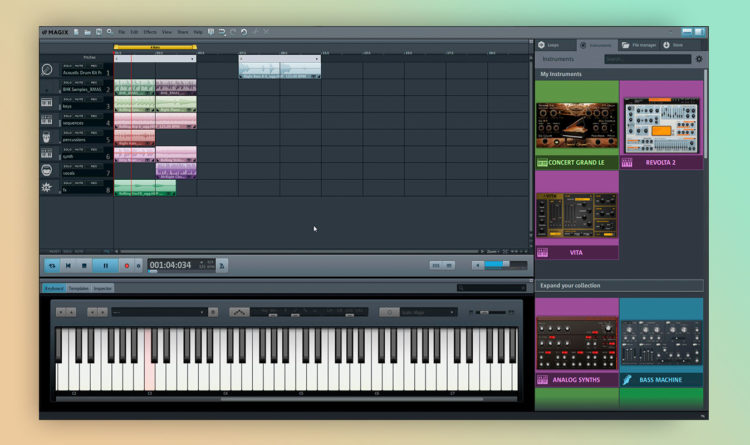
Task: Solo the synth track
Action: click(67, 149)
